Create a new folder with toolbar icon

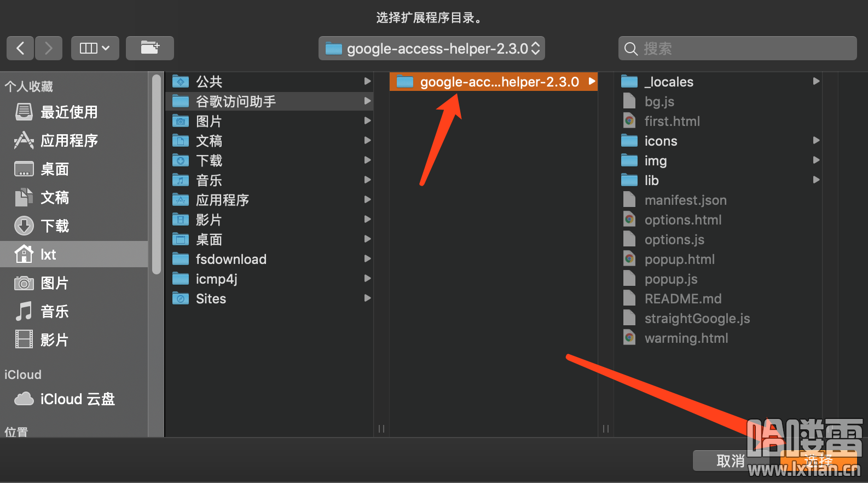(150, 48)
